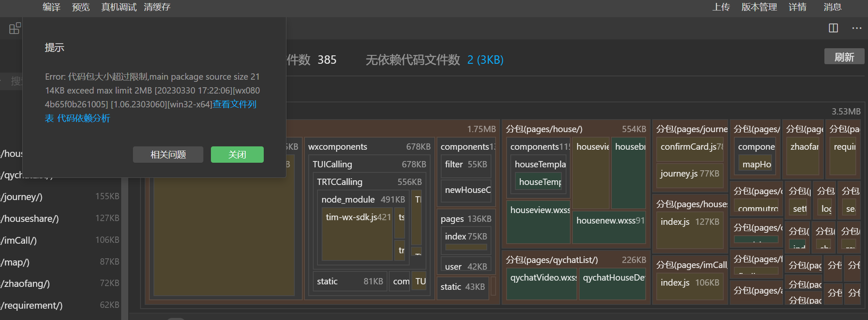Open the 查看文件列表 link

[234, 104]
